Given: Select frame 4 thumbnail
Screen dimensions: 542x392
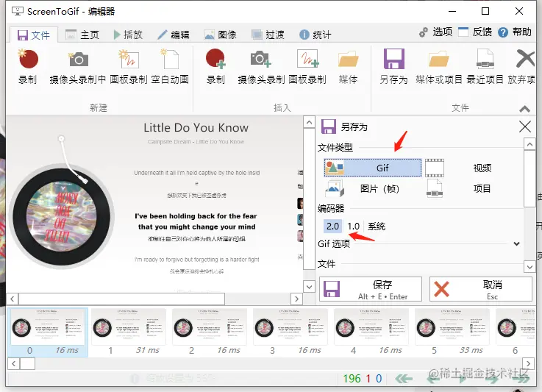Looking at the screenshot, I should pos(371,332).
